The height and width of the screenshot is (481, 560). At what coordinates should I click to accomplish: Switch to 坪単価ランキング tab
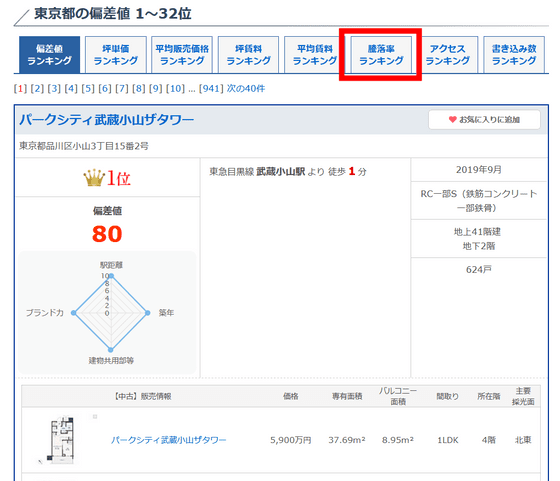point(116,55)
